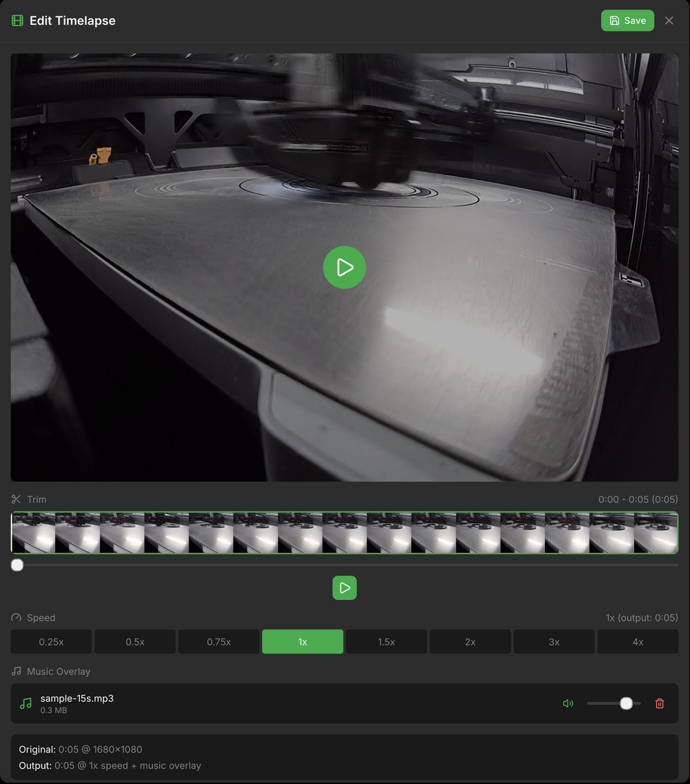Click the scissors Trim icon
Image resolution: width=690 pixels, height=784 pixels.
[x=15, y=499]
